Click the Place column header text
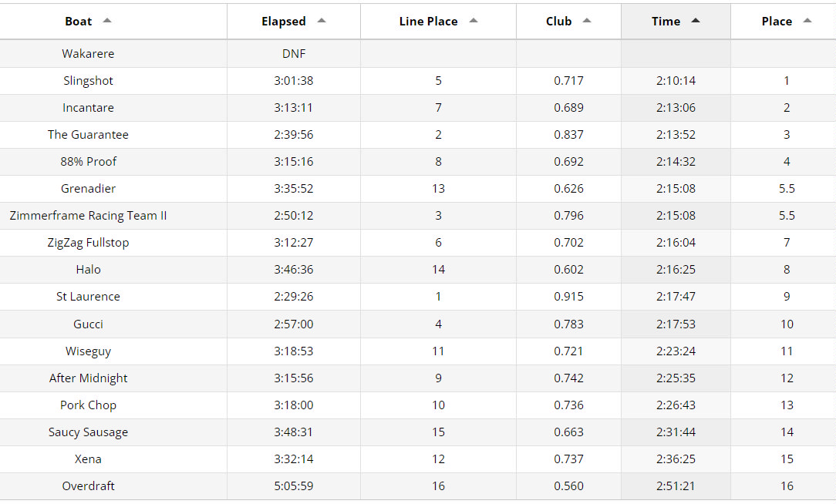 [777, 22]
